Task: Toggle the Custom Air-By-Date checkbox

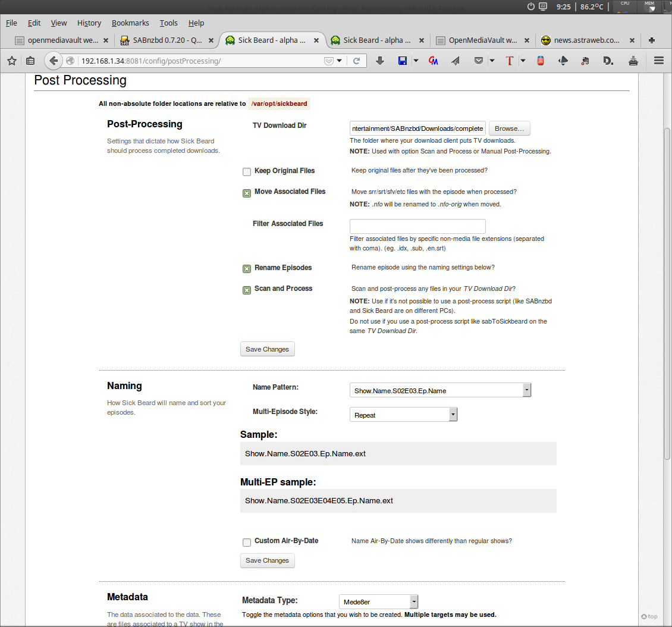Action: tap(247, 542)
